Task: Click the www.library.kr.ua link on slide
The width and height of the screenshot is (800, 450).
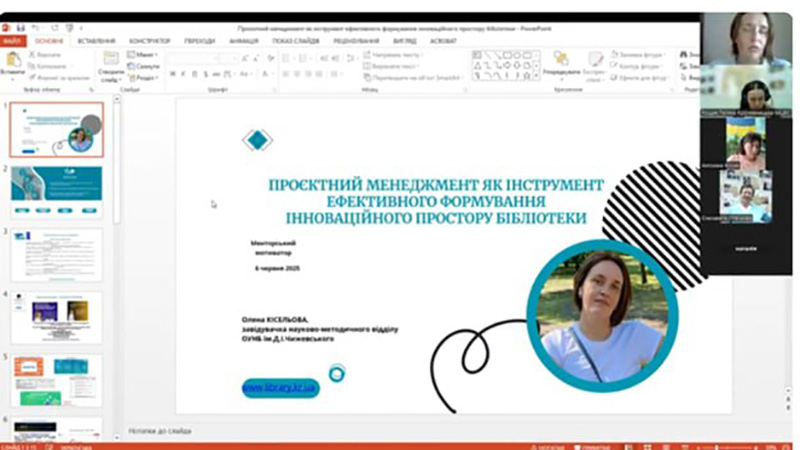Action: 280,388
